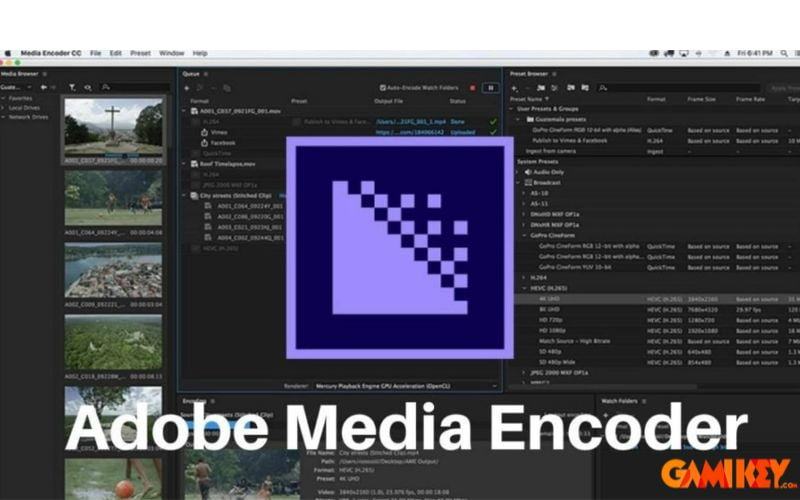Image resolution: width=800 pixels, height=500 pixels.
Task: Click the Import Presets icon
Action: [571, 88]
